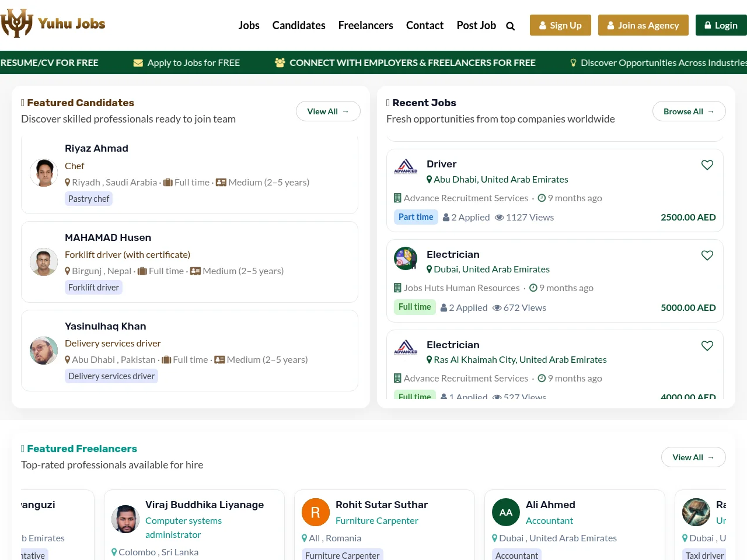Image resolution: width=747 pixels, height=560 pixels.
Task: Click location pin next to All, Romania
Action: pos(305,538)
